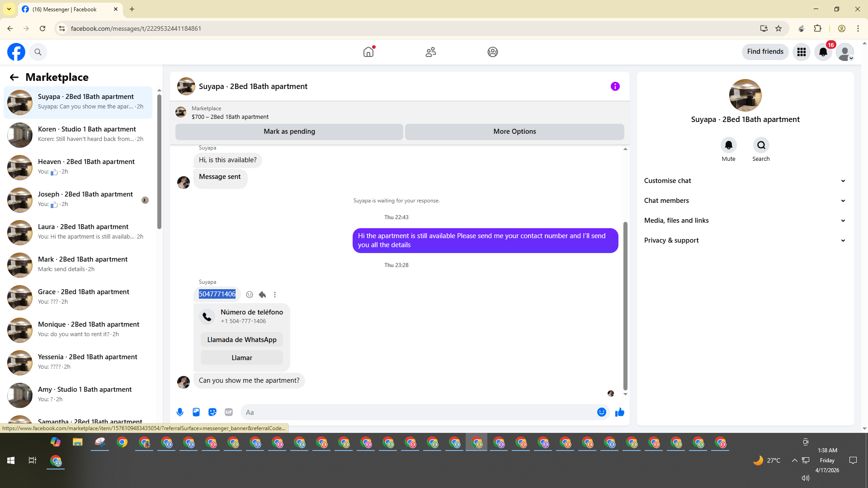This screenshot has width=868, height=488.
Task: Reload the page
Action: click(x=42, y=28)
